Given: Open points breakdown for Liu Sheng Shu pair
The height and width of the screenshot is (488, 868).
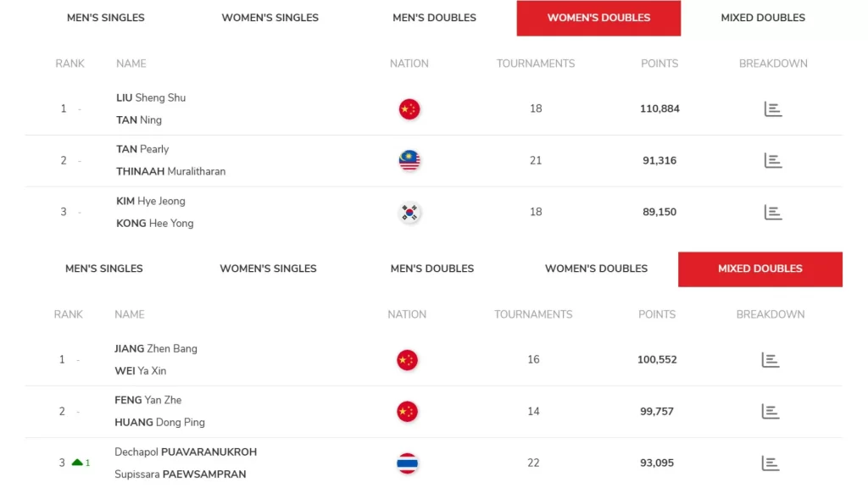Looking at the screenshot, I should click(x=772, y=108).
